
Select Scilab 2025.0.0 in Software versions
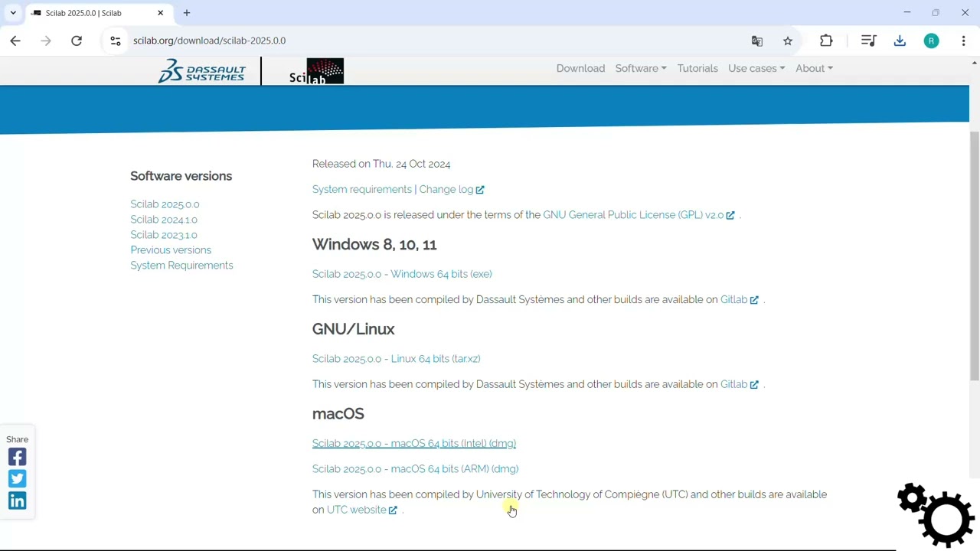pos(165,204)
